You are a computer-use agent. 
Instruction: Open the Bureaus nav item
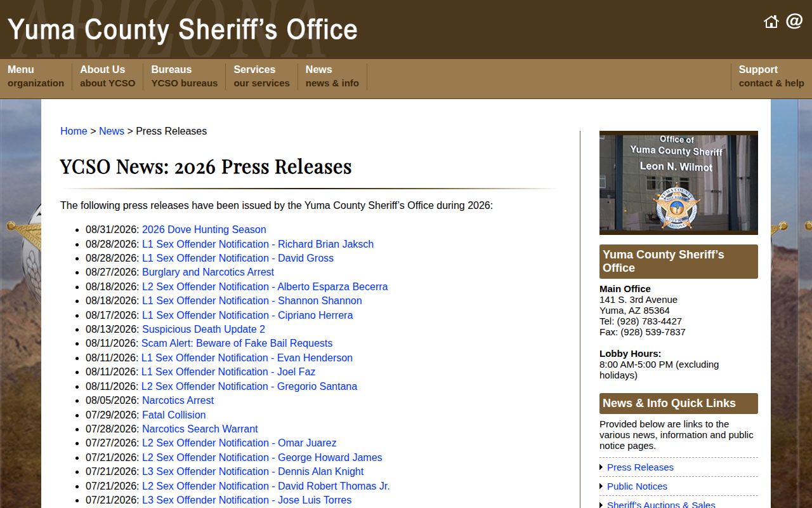[184, 76]
